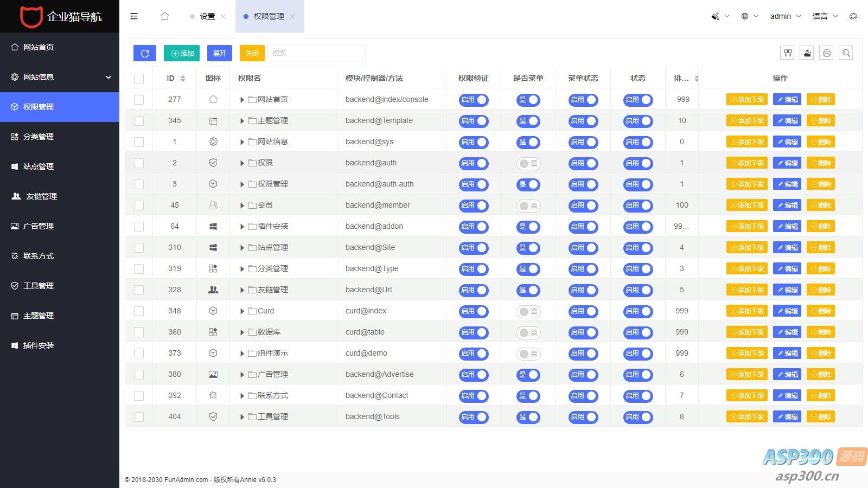This screenshot has height=488, width=868.
Task: Switch to the 设置 tab
Action: pos(207,16)
